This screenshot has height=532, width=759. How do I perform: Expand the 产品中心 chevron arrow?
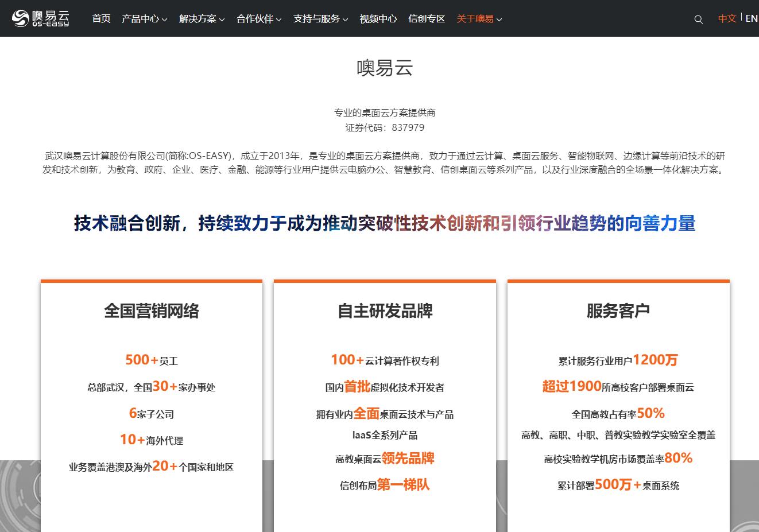point(164,20)
